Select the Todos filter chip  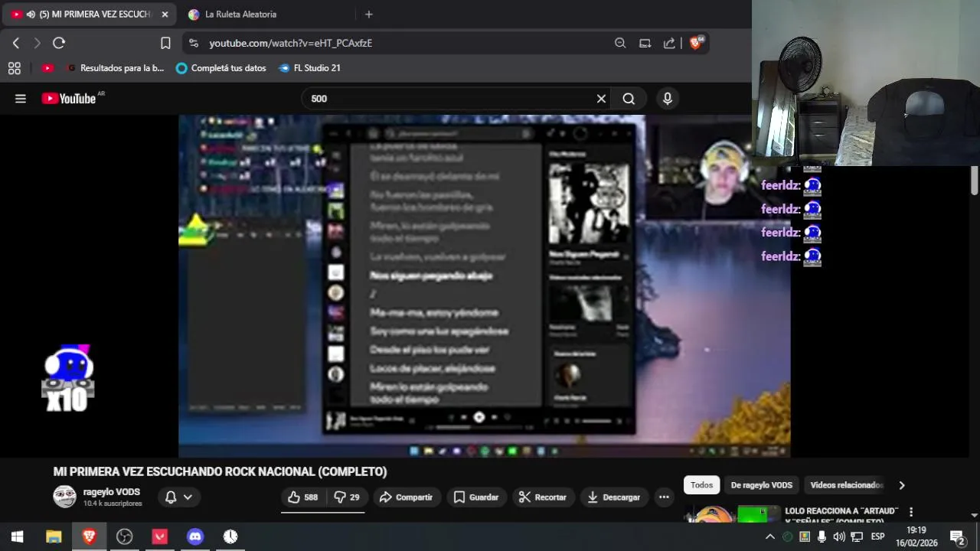[x=701, y=485]
